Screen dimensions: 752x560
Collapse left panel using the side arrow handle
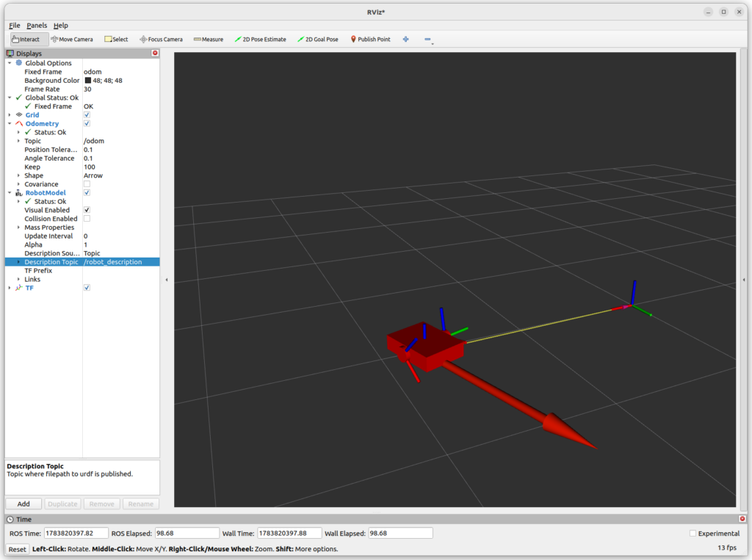pyautogui.click(x=167, y=280)
